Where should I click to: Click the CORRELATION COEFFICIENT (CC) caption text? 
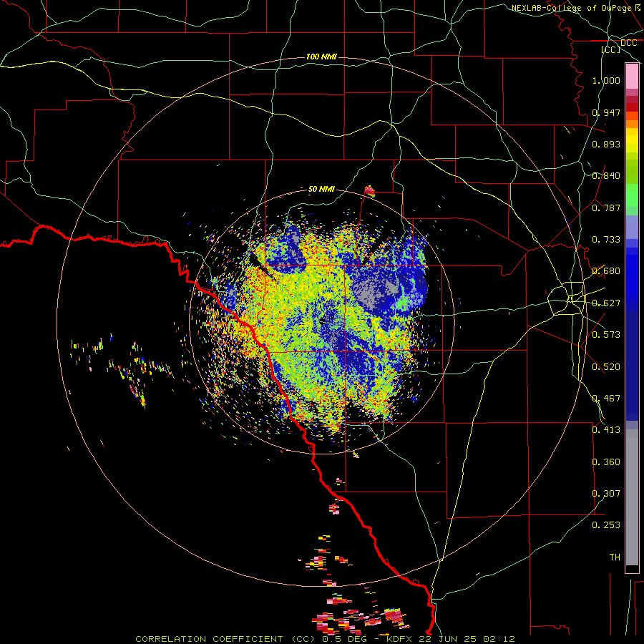(x=227, y=639)
